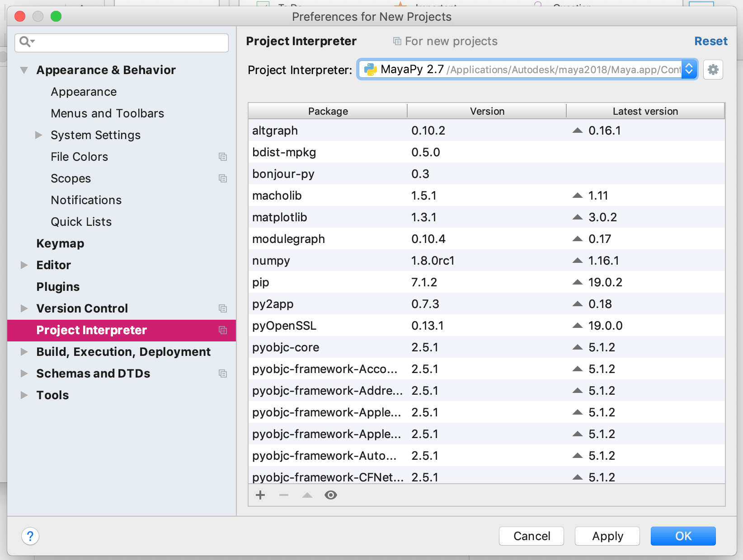
Task: Open the Plugins settings page
Action: [x=58, y=286]
